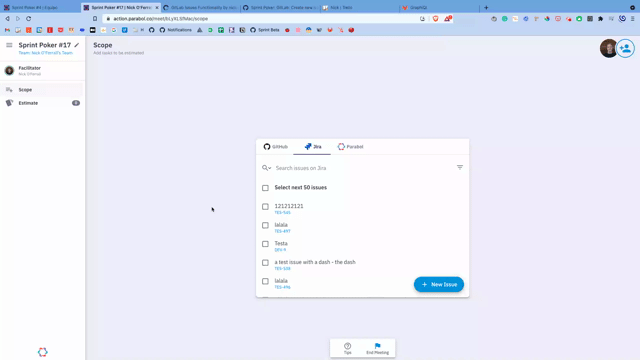Click the facilitator avatar in sidebar
640x360 pixels.
pos(9,71)
